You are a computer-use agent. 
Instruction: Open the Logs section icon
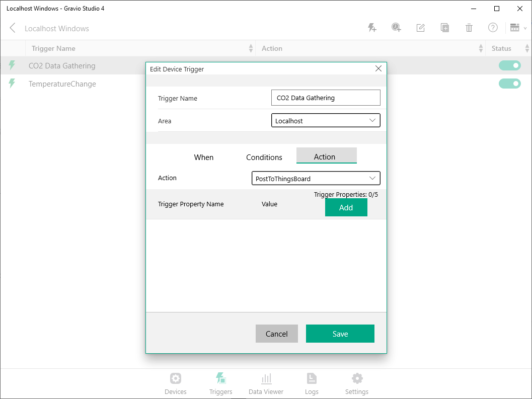pos(312,383)
